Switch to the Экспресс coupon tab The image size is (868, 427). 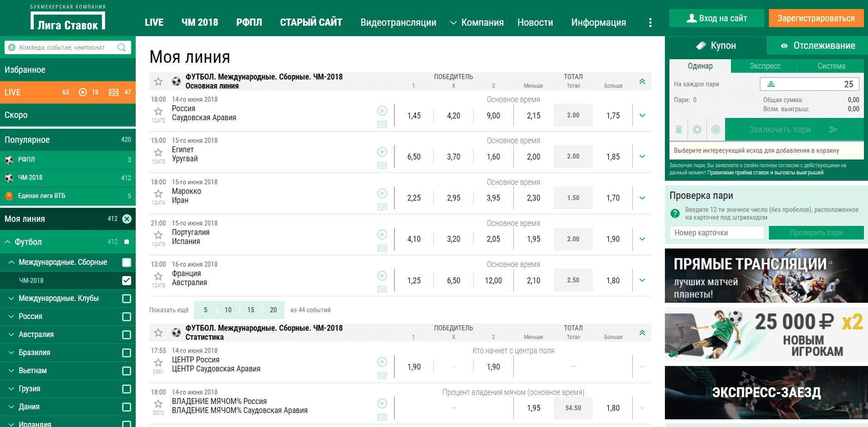[765, 66]
